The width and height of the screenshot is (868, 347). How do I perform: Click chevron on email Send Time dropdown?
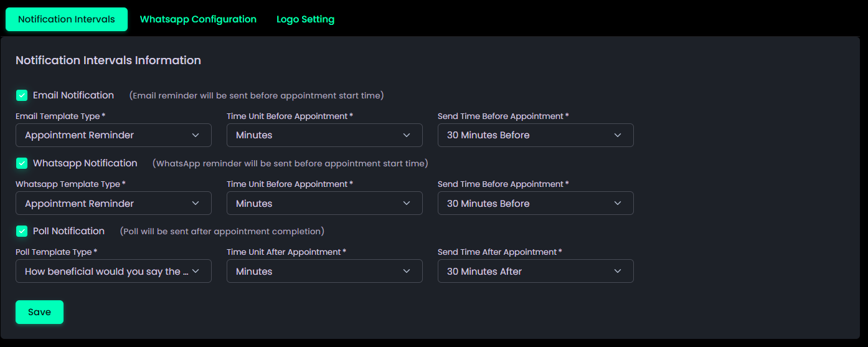pos(618,135)
